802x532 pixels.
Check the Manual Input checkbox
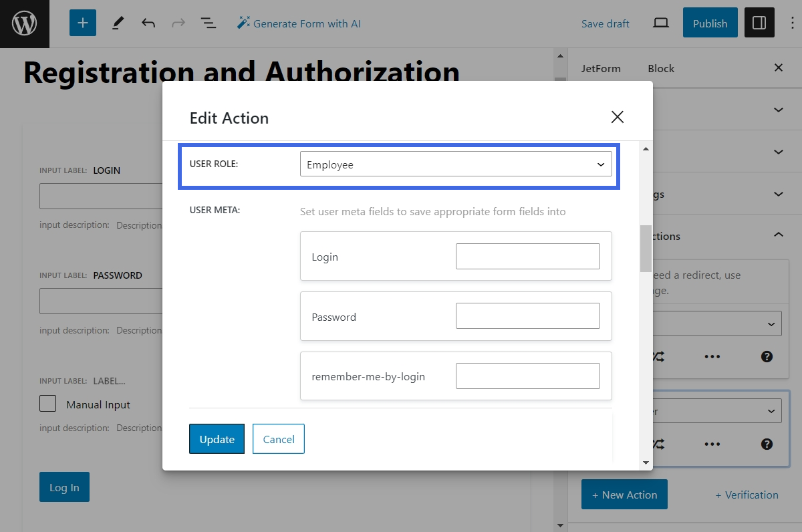[x=47, y=404]
